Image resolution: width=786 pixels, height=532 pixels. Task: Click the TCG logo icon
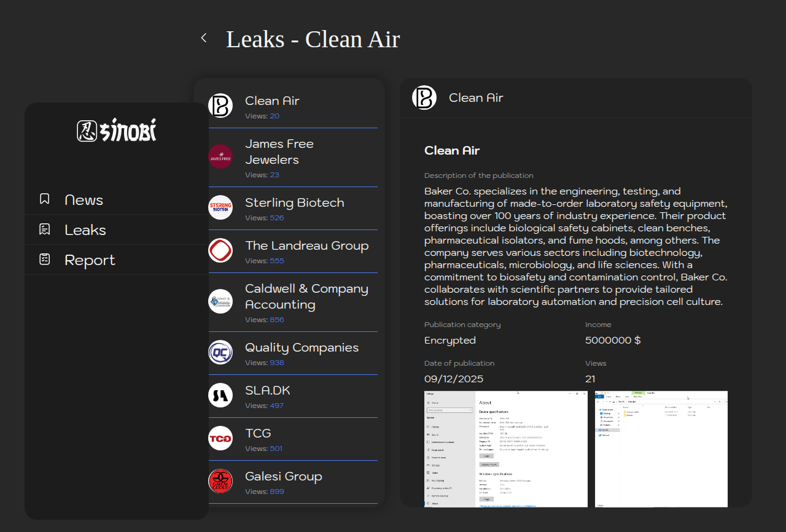[220, 438]
